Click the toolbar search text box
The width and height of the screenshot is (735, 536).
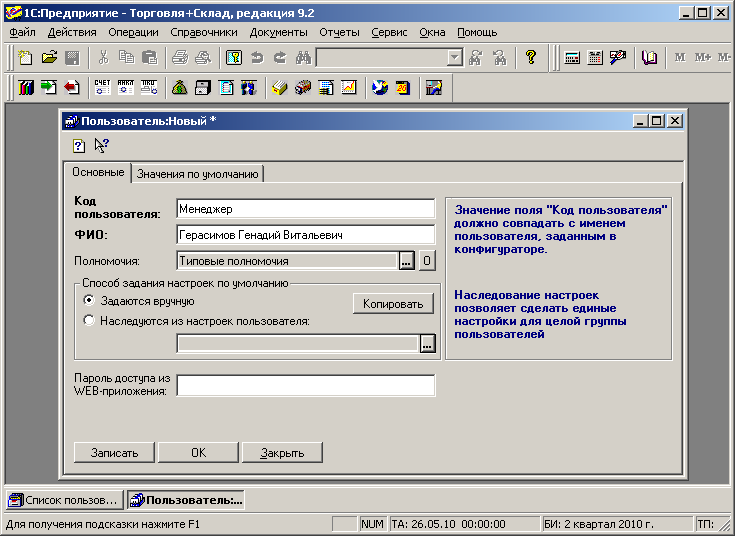[x=382, y=58]
